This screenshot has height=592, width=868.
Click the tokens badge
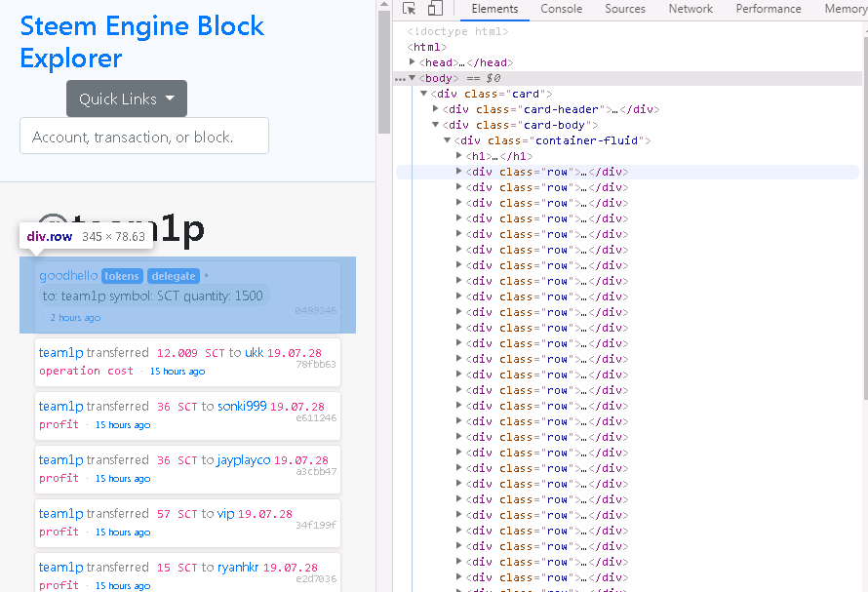pos(122,276)
